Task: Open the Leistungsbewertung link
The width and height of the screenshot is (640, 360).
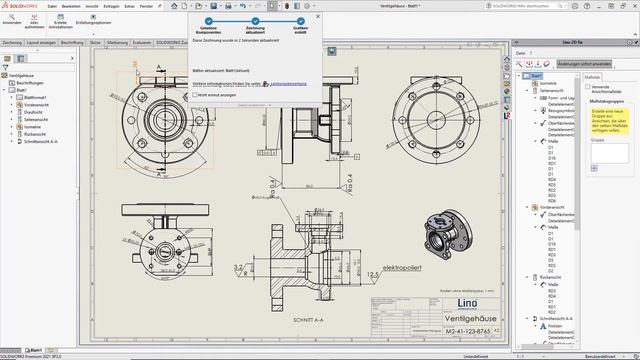Action: click(x=288, y=84)
